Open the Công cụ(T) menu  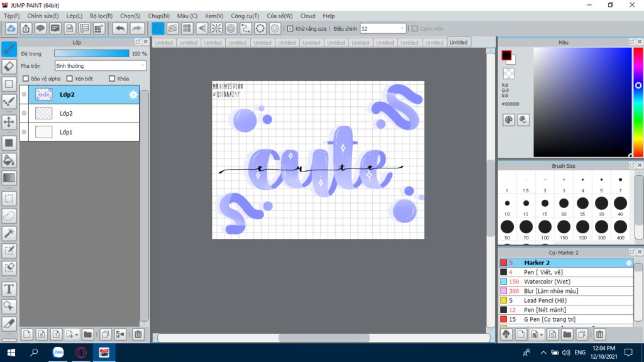click(245, 16)
